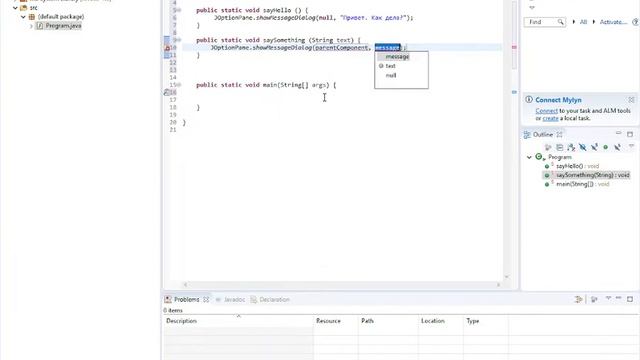This screenshot has height=360, width=640.
Task: Open the Task List help icon
Action: click(x=635, y=22)
